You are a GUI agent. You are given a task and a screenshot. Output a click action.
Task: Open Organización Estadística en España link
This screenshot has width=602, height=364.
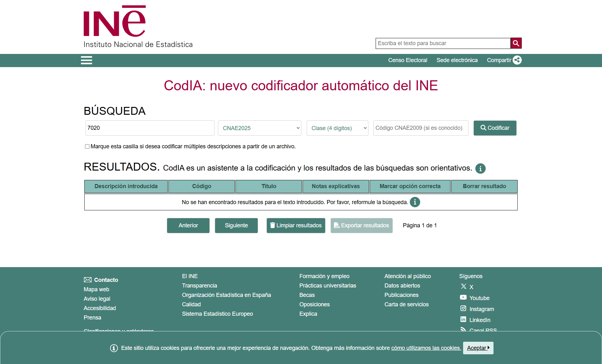[226, 295]
